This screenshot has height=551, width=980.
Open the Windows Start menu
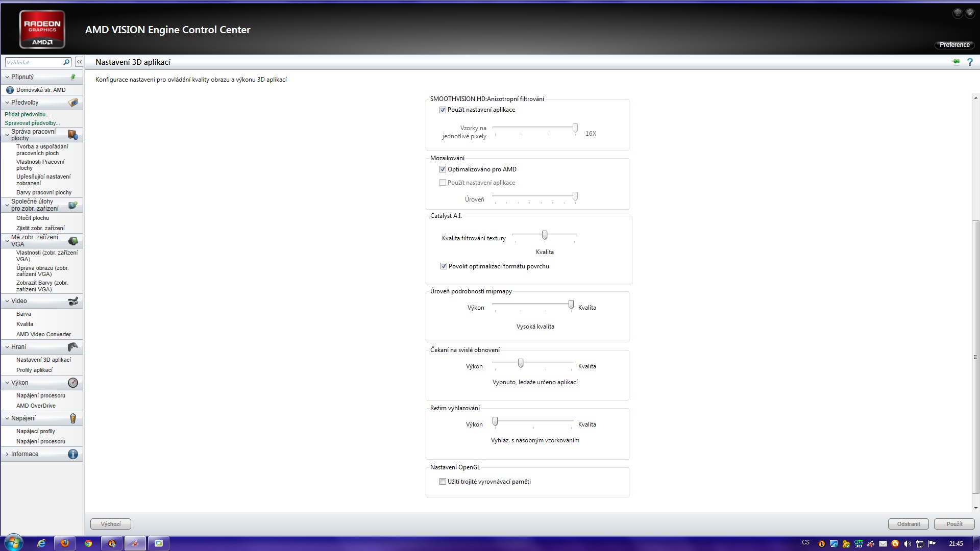click(13, 543)
